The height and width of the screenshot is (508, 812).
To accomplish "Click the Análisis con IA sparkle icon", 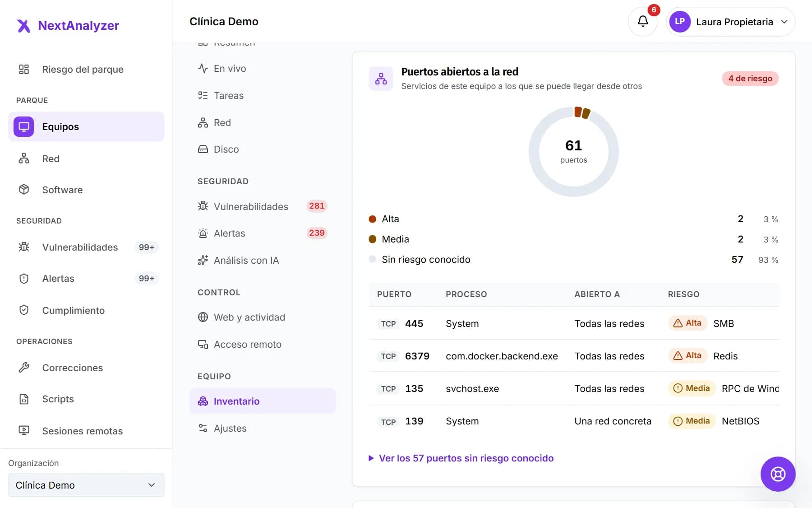I will [203, 260].
